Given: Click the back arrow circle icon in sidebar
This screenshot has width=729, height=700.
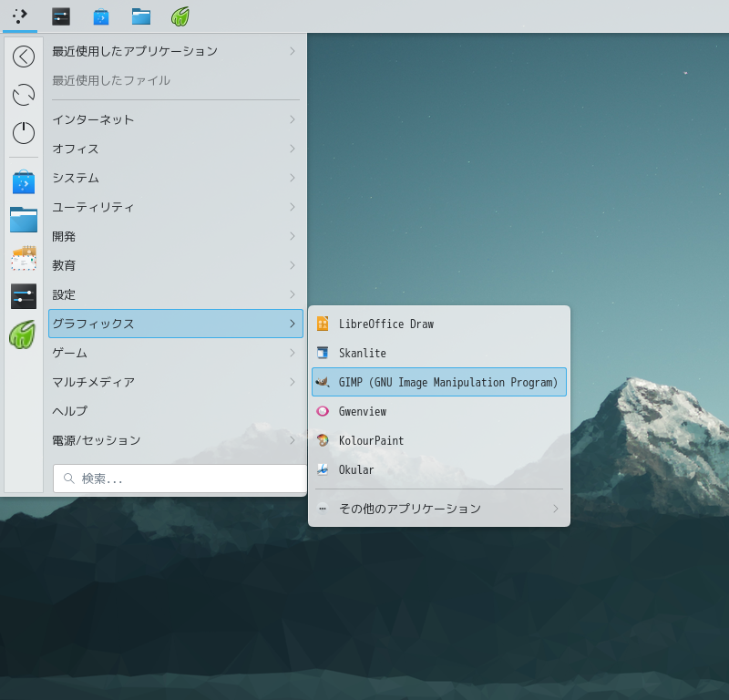Looking at the screenshot, I should (24, 57).
